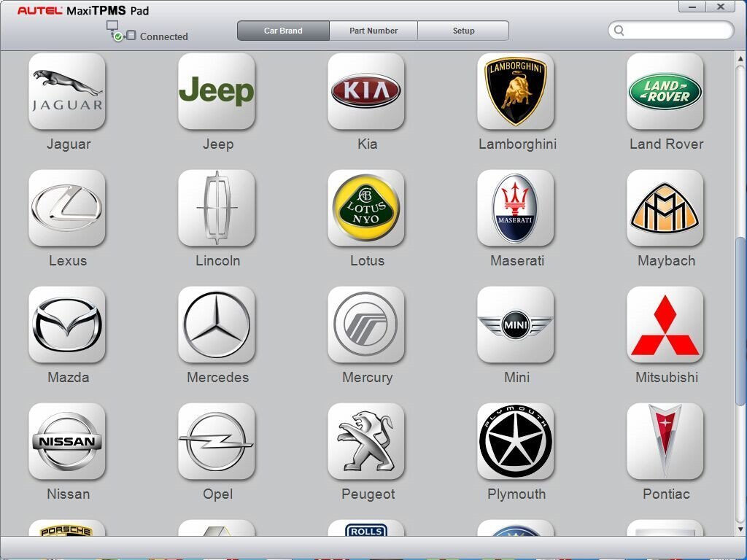Select the partially visible Rolls-Royce icon
The width and height of the screenshot is (747, 560).
click(366, 528)
